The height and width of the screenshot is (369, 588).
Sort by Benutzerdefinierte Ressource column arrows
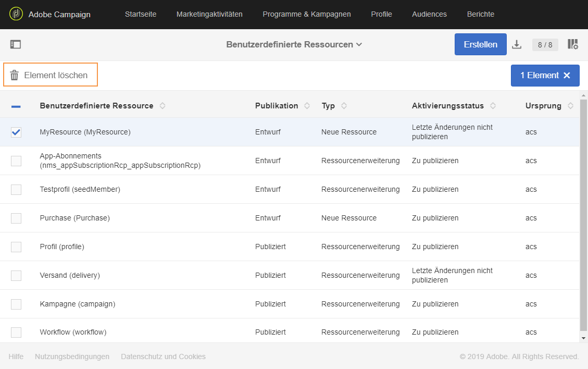tap(162, 106)
